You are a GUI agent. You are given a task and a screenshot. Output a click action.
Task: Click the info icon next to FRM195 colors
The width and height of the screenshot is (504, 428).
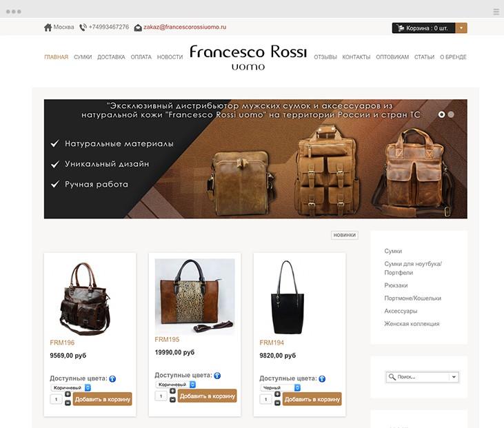click(x=217, y=376)
